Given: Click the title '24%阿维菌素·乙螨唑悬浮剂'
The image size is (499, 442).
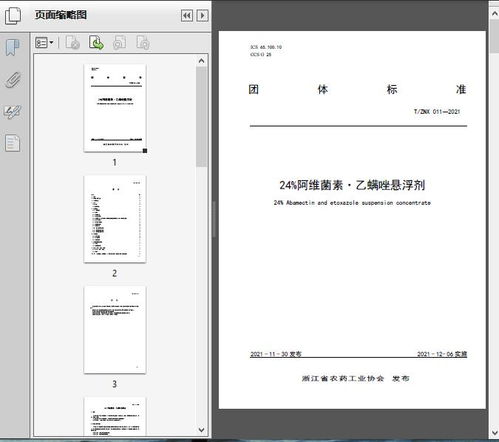Looking at the screenshot, I should [352, 185].
